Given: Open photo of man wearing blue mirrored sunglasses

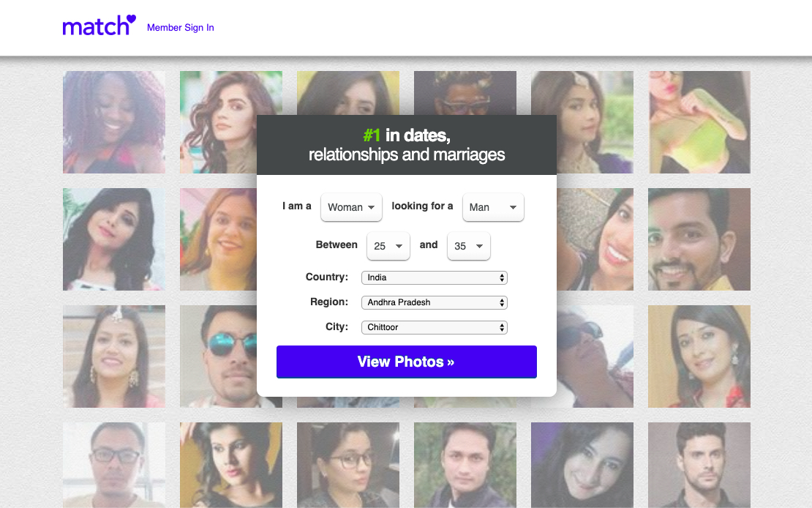Looking at the screenshot, I should 218,356.
